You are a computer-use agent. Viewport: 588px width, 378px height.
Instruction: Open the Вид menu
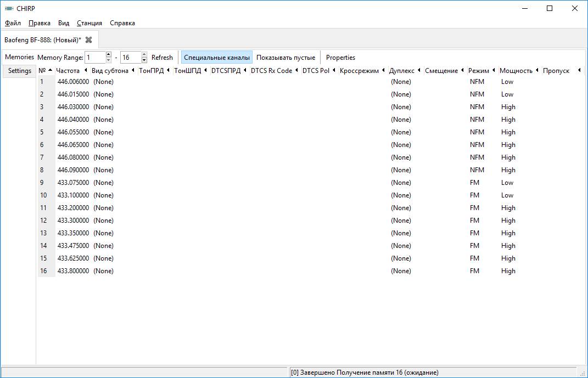tap(64, 23)
